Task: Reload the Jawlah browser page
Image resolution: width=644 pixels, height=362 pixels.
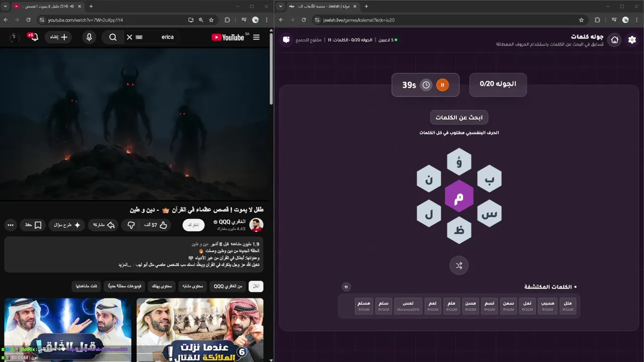Action: pyautogui.click(x=303, y=20)
